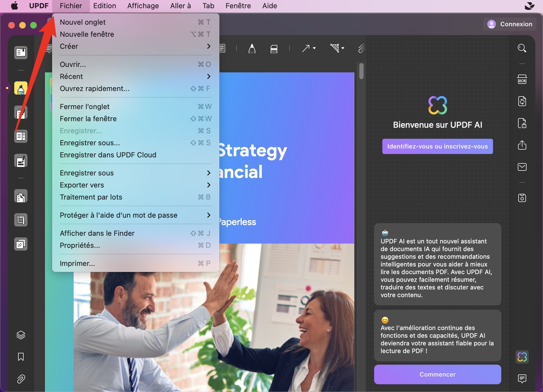Open the Form fill and sign tool icon
This screenshot has height=392, width=543.
click(x=21, y=161)
